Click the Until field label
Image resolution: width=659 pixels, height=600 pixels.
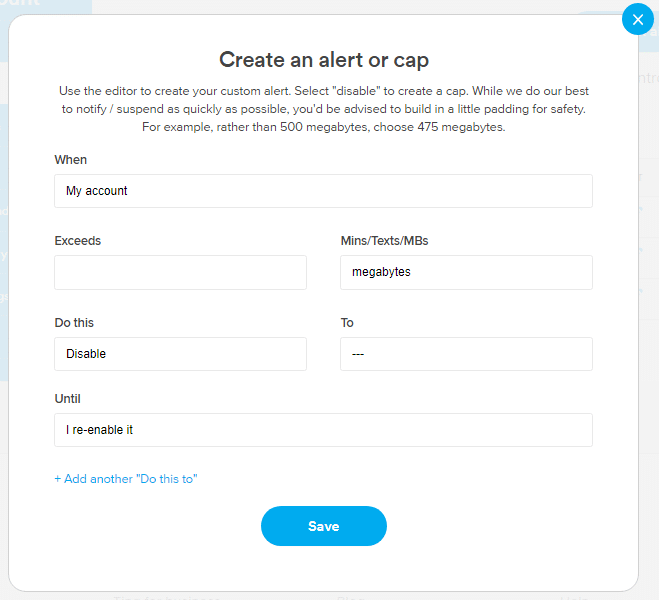tap(67, 399)
